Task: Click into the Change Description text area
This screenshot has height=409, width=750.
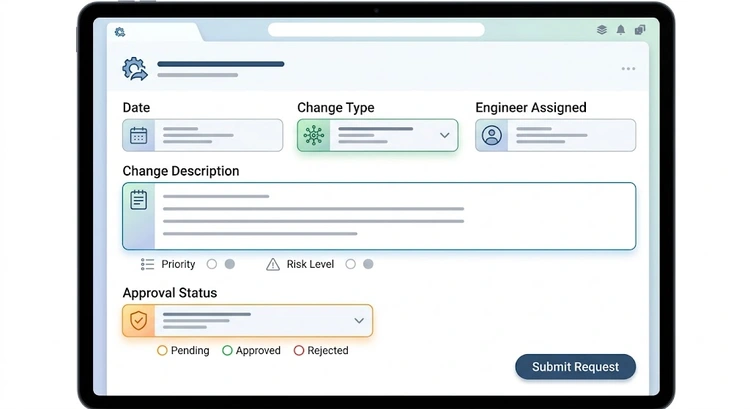Action: click(x=379, y=216)
